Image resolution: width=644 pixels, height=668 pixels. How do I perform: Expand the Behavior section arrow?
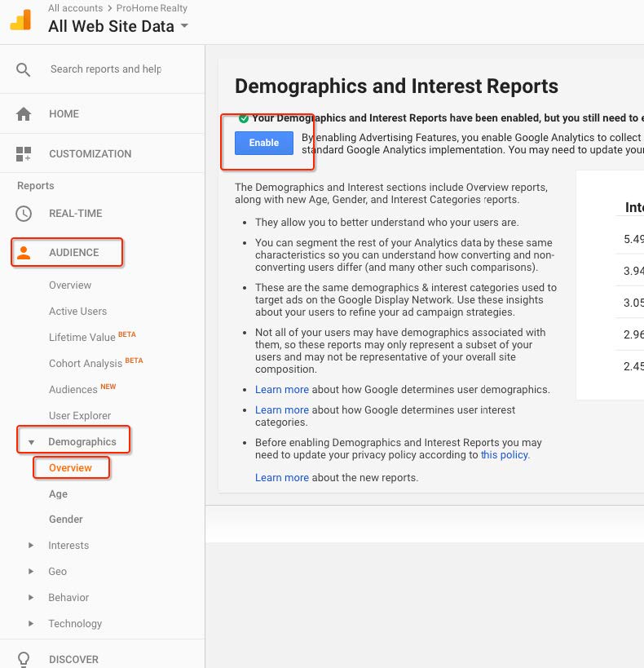coord(31,597)
